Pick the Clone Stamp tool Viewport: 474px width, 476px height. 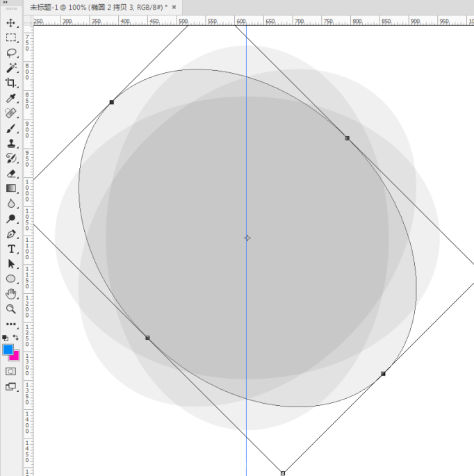[x=11, y=143]
